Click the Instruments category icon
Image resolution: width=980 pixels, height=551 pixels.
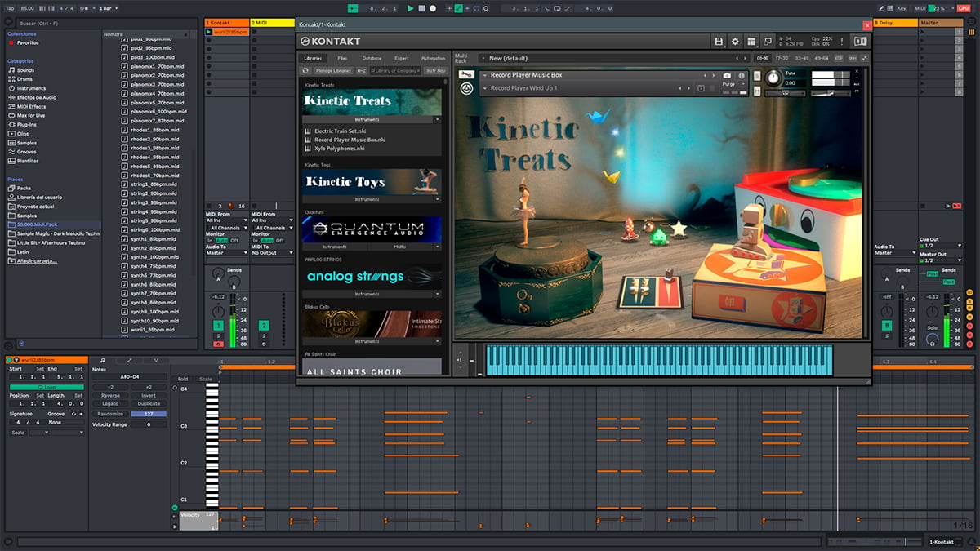pos(11,88)
